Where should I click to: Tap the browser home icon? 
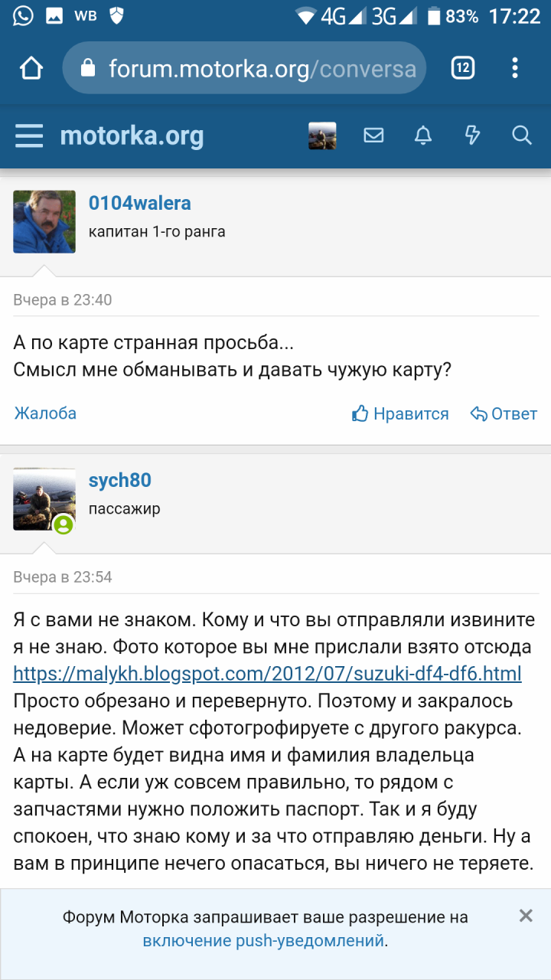[31, 69]
